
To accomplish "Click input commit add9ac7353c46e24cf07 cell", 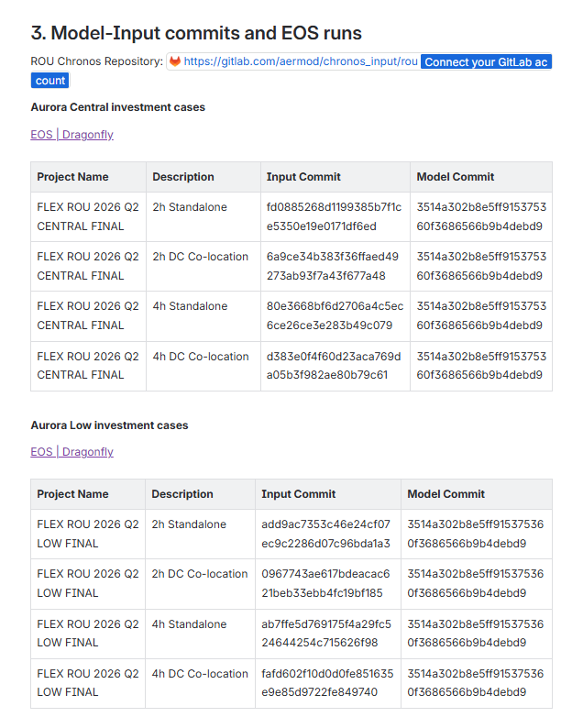I will click(327, 534).
